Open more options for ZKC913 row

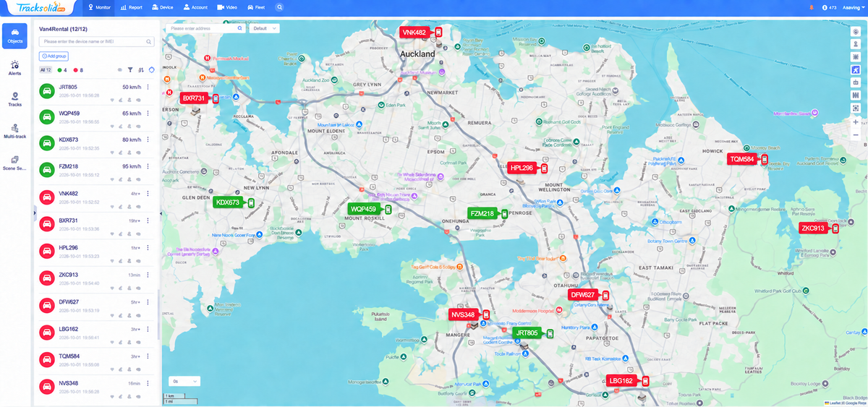[148, 274]
